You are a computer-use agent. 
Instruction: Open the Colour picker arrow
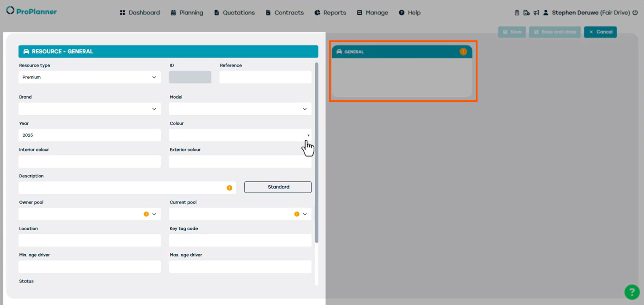308,135
